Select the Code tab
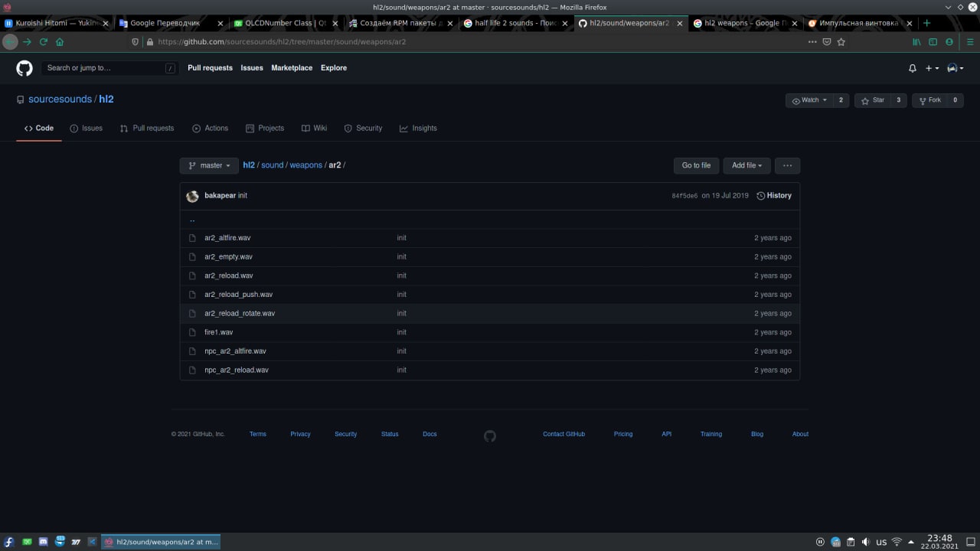The height and width of the screenshot is (551, 980). [x=39, y=129]
